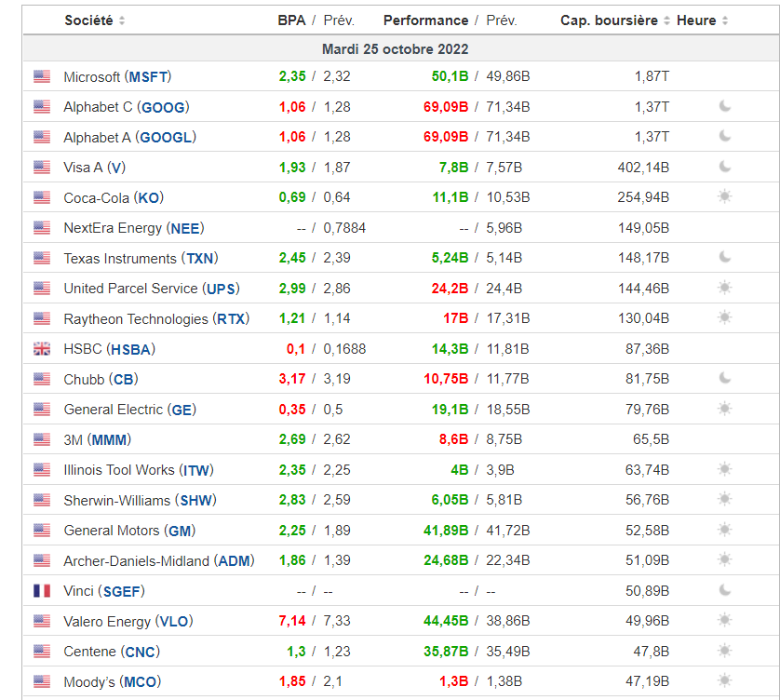Click the moon icon on Chubb row
Screen dimensions: 780x700
[x=725, y=378]
